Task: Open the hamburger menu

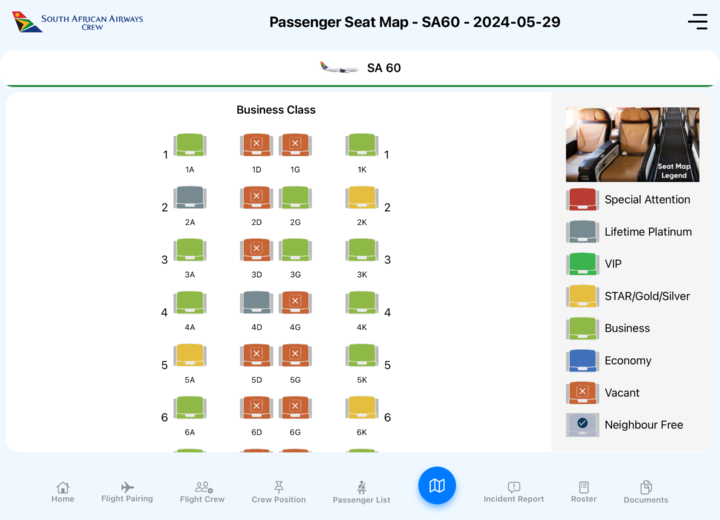Action: (x=697, y=22)
